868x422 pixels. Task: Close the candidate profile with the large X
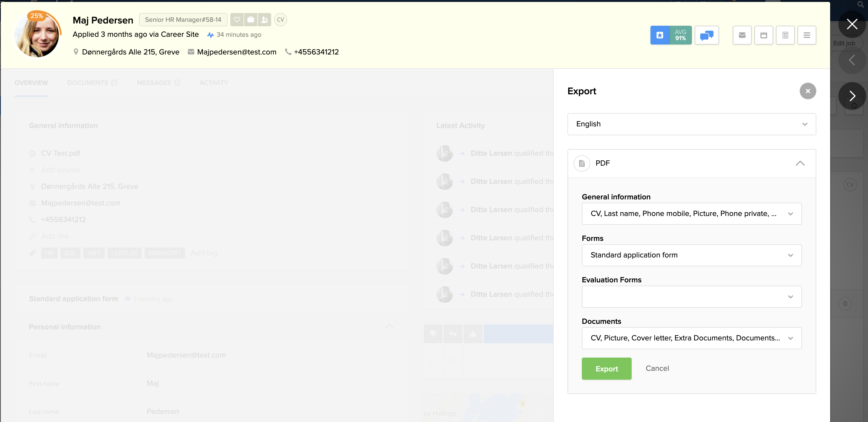click(852, 24)
